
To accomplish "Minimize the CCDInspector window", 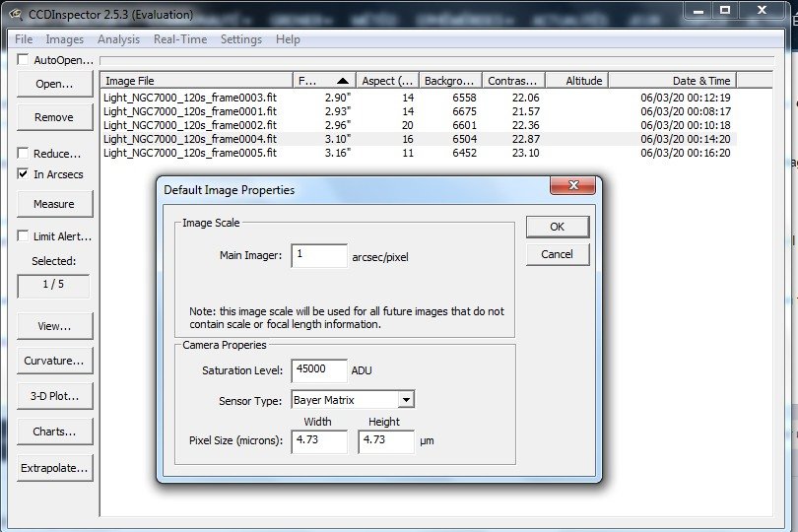I will [698, 11].
